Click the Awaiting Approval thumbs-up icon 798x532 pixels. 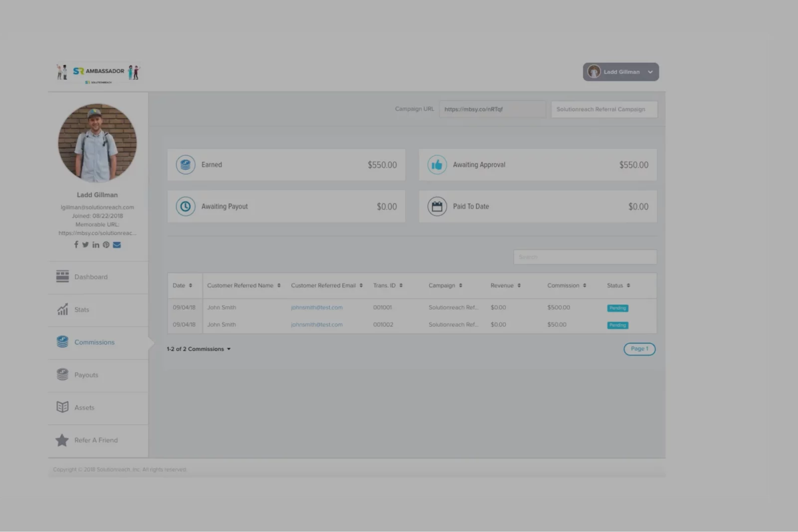point(437,165)
